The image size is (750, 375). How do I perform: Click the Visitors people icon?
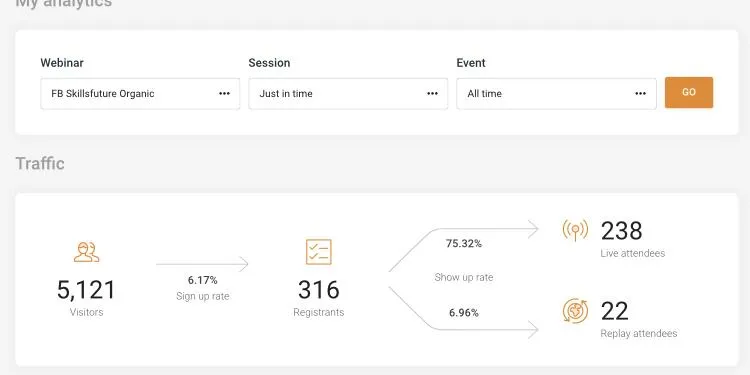(x=87, y=252)
